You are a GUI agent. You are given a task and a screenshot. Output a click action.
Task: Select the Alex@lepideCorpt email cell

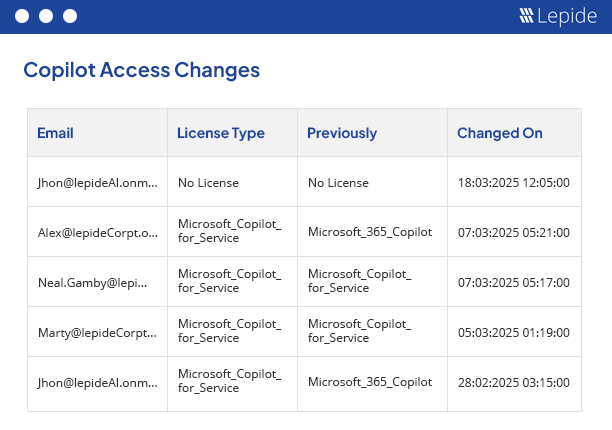pyautogui.click(x=98, y=232)
